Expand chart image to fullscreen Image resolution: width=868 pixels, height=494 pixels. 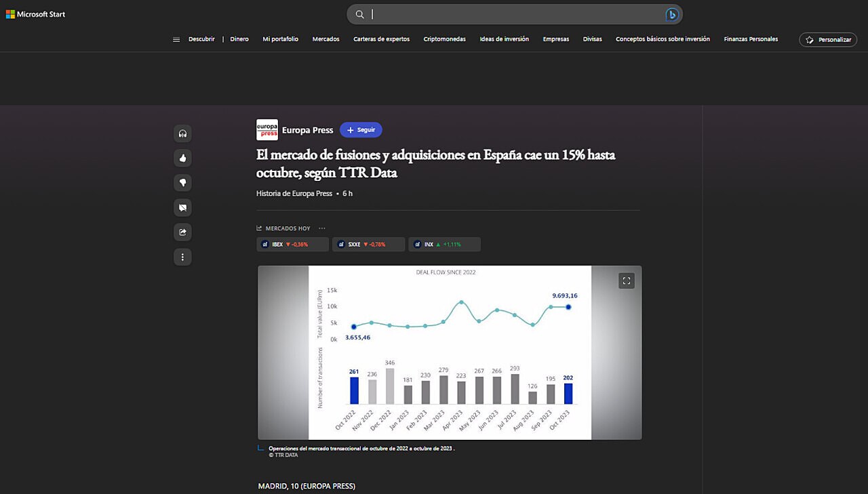click(627, 281)
